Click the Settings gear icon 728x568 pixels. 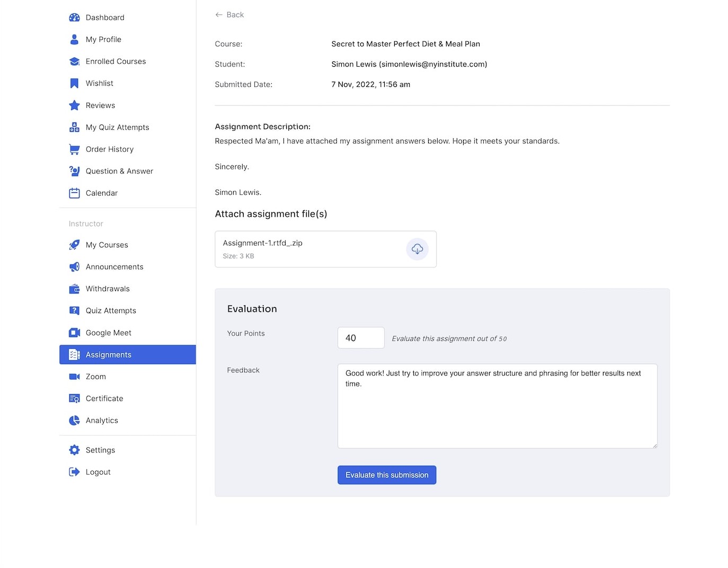(x=74, y=450)
